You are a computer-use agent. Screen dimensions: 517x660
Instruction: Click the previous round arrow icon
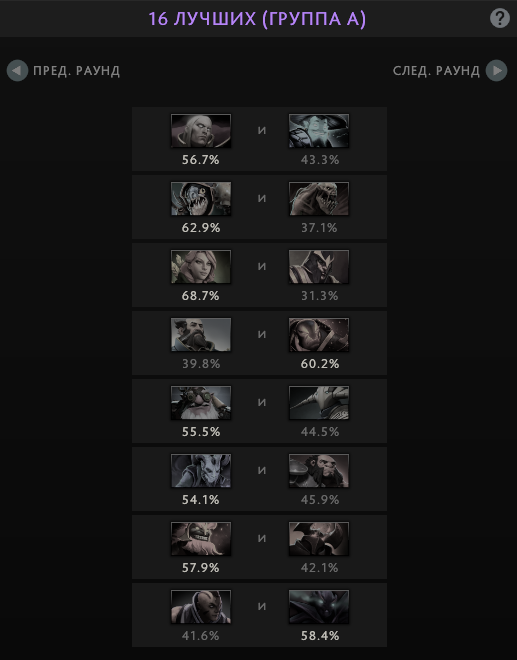point(17,70)
